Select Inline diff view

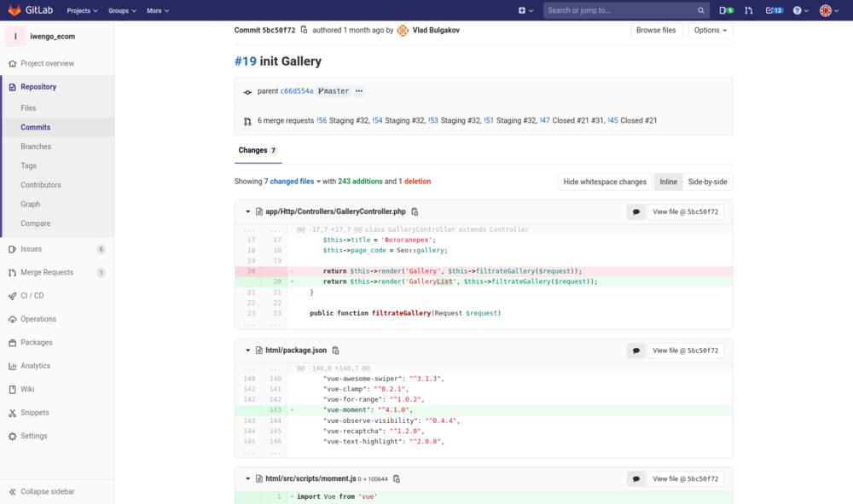point(668,182)
